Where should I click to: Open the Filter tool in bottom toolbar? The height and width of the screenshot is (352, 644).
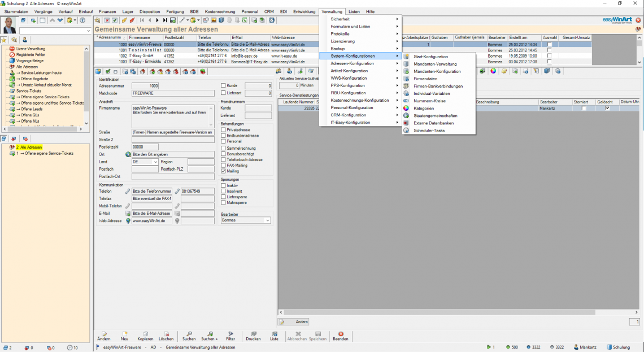pos(230,334)
